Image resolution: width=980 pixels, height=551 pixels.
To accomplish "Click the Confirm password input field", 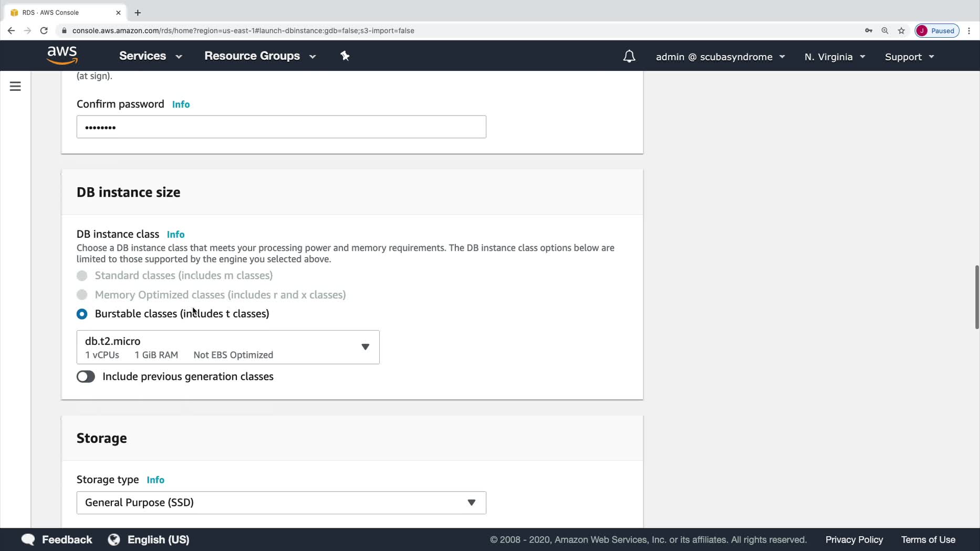I will point(281,127).
